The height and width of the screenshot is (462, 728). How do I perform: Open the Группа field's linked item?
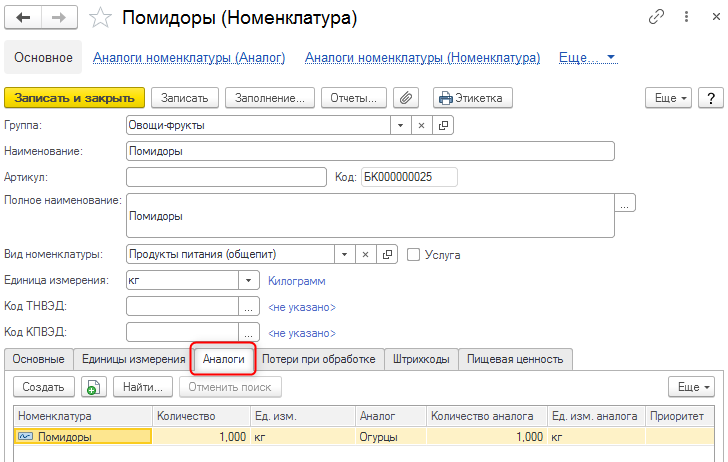(x=444, y=126)
